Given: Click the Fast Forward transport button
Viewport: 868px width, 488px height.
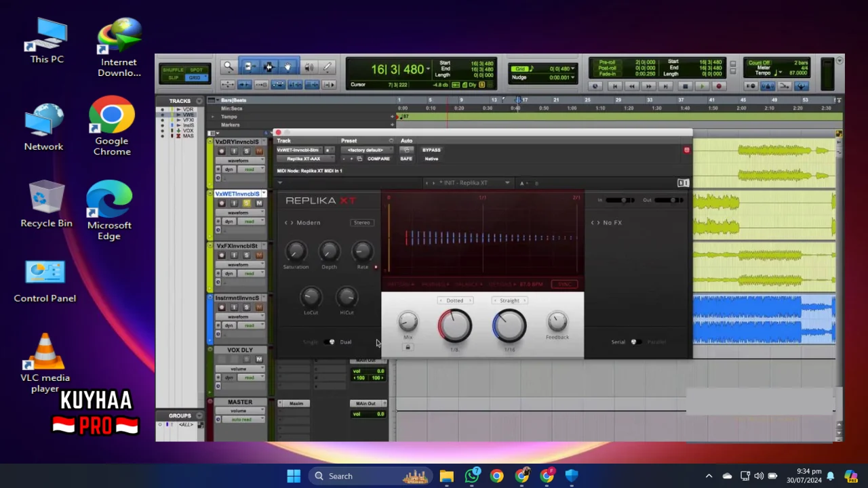Looking at the screenshot, I should pos(649,86).
